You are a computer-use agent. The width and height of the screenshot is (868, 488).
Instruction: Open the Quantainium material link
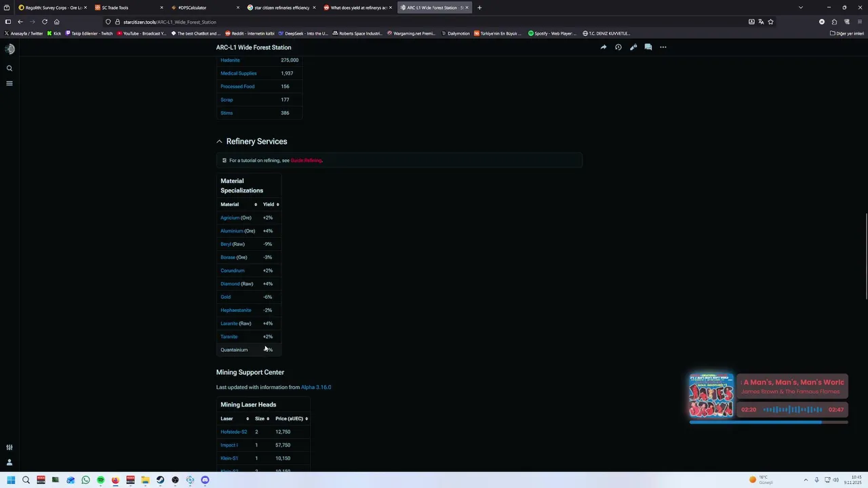[234, 350]
